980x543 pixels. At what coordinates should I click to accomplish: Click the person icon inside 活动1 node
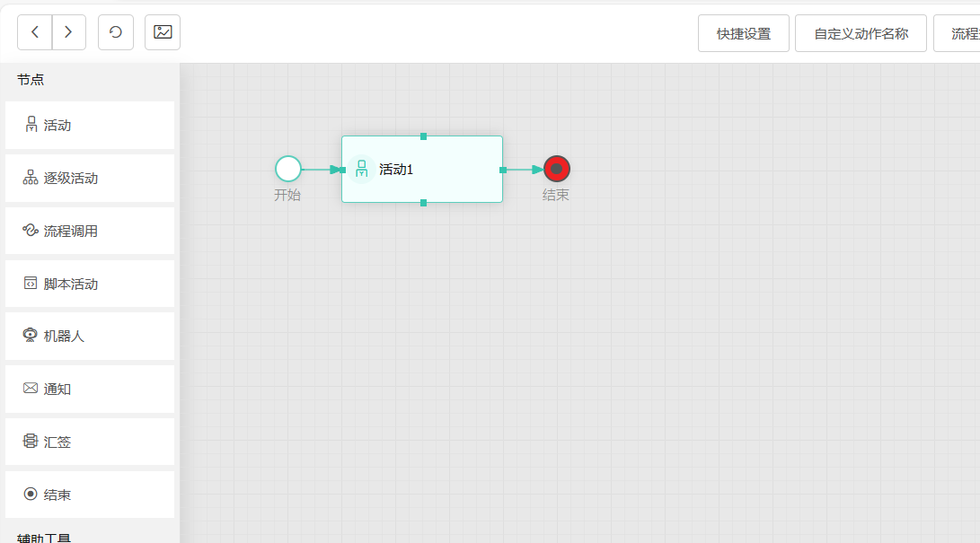click(362, 169)
